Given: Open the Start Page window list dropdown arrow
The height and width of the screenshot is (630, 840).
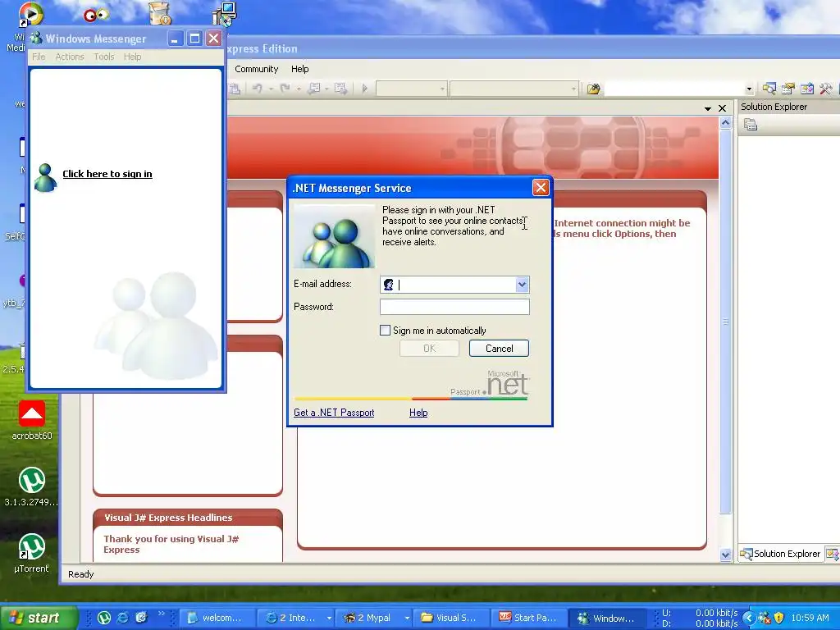Looking at the screenshot, I should 708,108.
